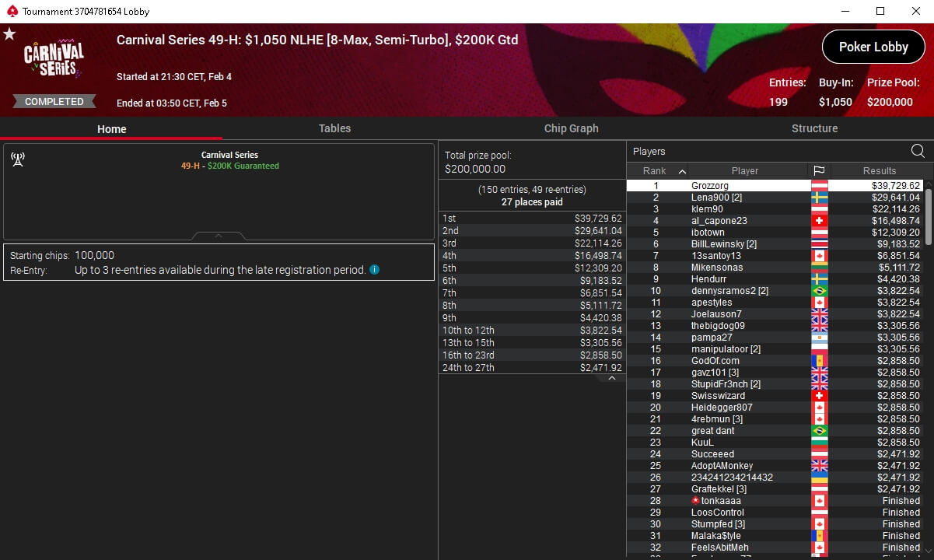This screenshot has width=934, height=560.
Task: Sort by the Results column header
Action: click(x=880, y=171)
